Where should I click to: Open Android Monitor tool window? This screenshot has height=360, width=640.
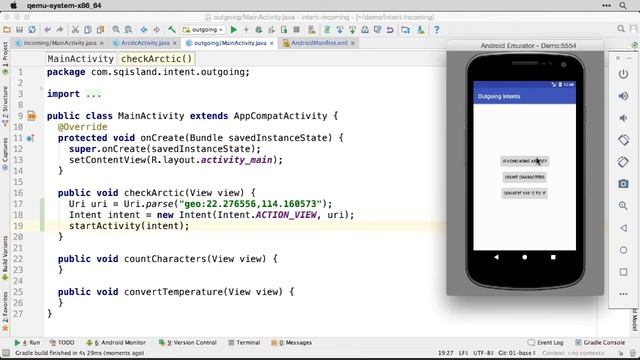pyautogui.click(x=116, y=342)
